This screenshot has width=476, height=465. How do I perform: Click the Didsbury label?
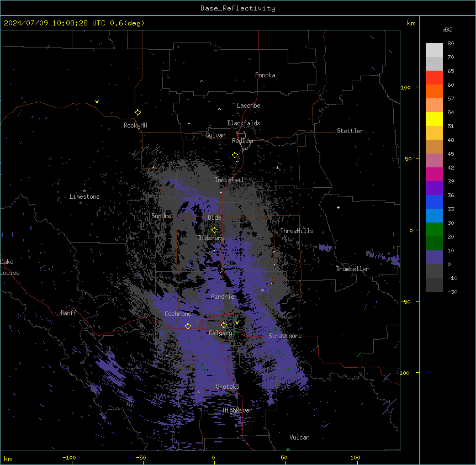[x=211, y=238]
